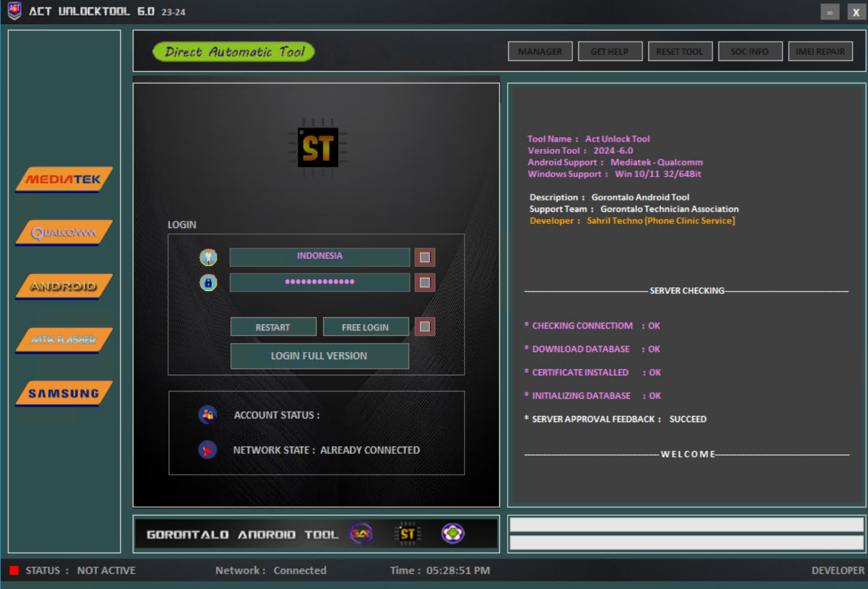Click 'CERTIFICATE INSTALLED' line
868x589 pixels.
tap(593, 372)
